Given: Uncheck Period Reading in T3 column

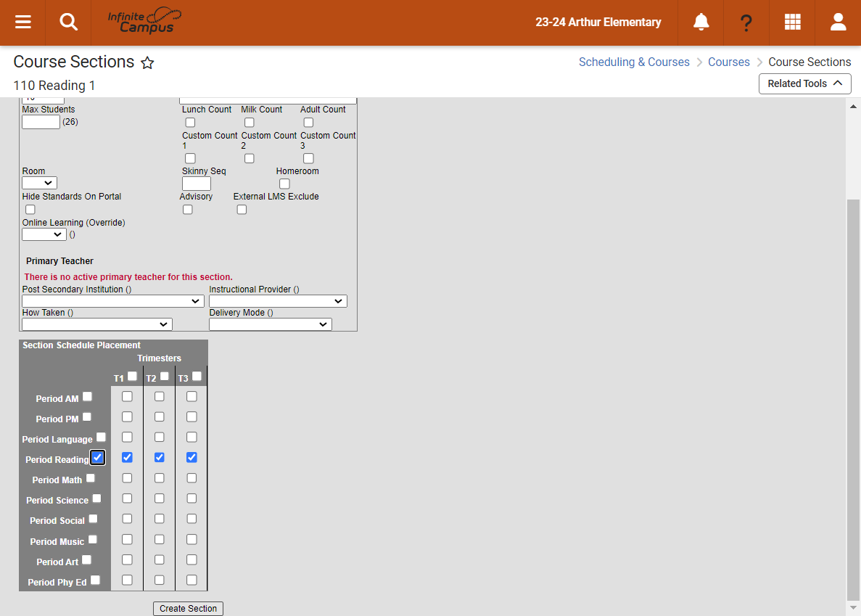Looking at the screenshot, I should pos(191,457).
